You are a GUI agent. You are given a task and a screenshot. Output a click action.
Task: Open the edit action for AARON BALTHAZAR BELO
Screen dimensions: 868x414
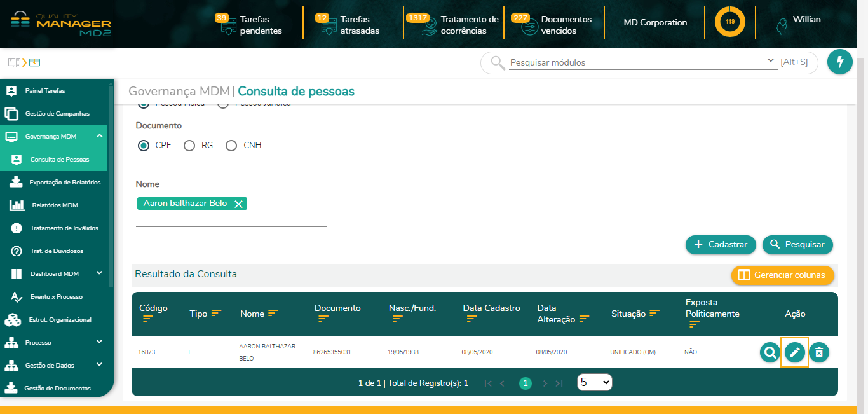click(794, 352)
